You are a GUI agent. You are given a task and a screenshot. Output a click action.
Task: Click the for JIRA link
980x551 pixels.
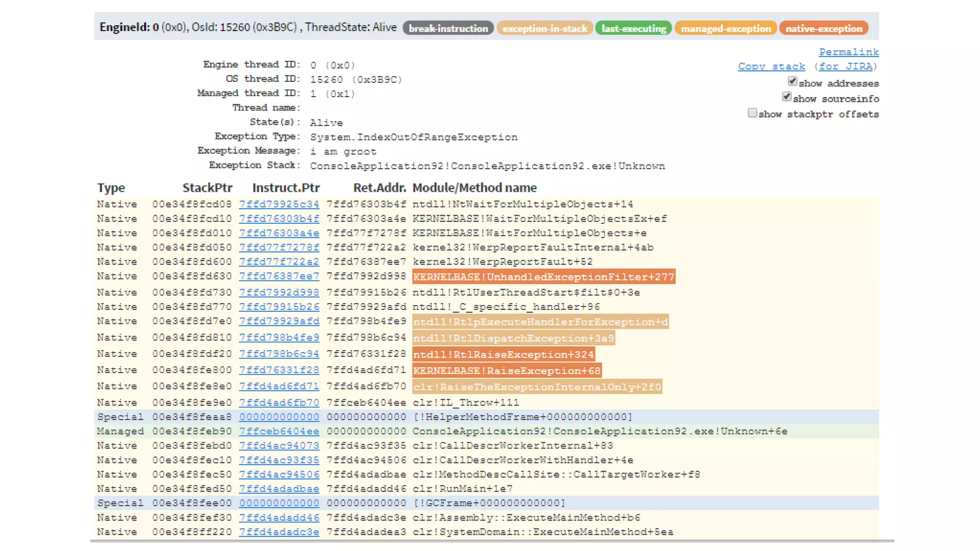[x=845, y=66]
